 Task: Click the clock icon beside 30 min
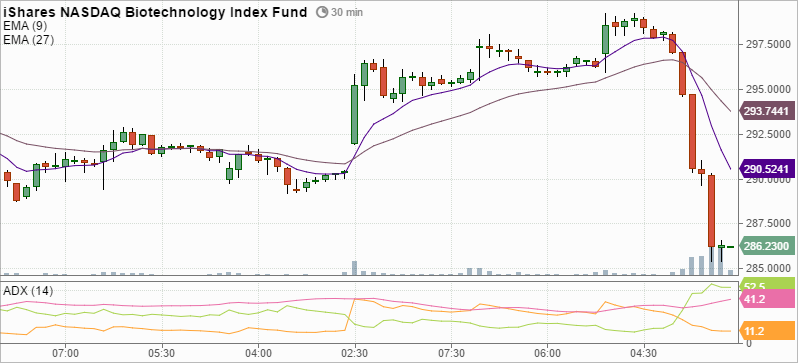pyautogui.click(x=322, y=12)
